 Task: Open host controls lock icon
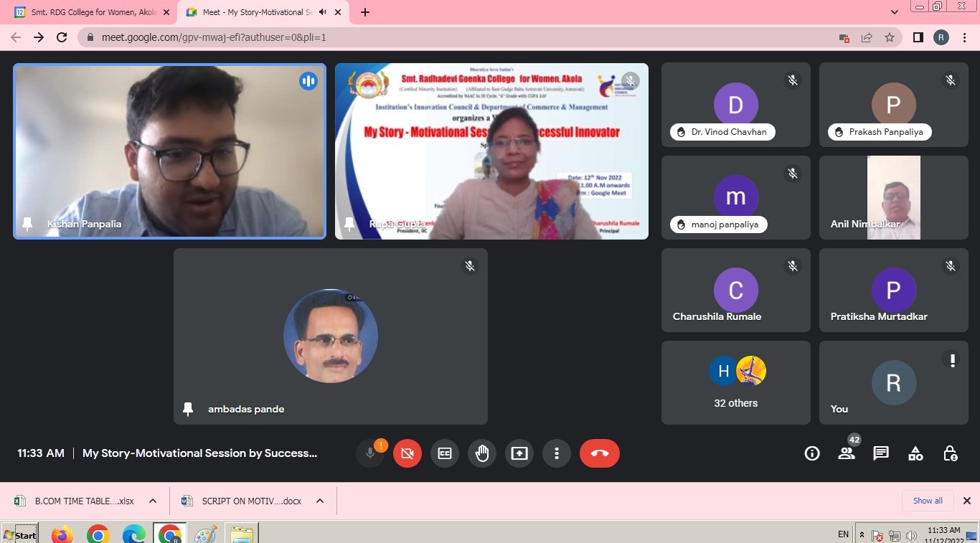(950, 453)
